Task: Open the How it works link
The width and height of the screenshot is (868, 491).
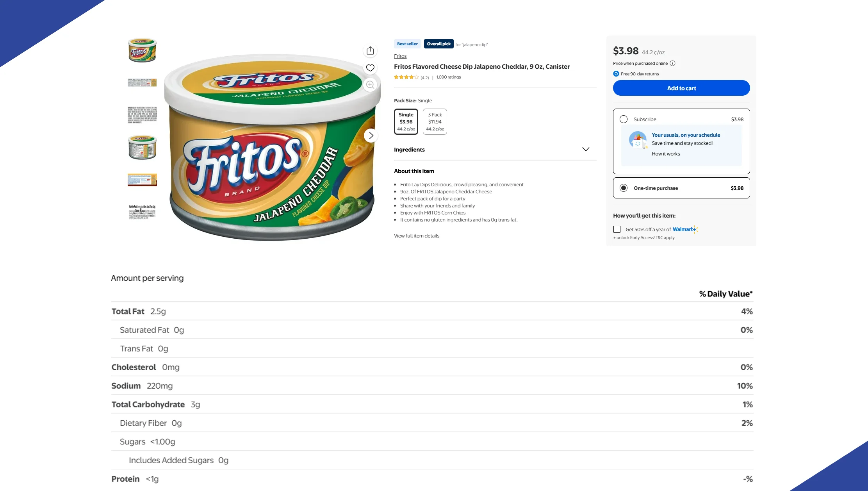Action: click(666, 154)
